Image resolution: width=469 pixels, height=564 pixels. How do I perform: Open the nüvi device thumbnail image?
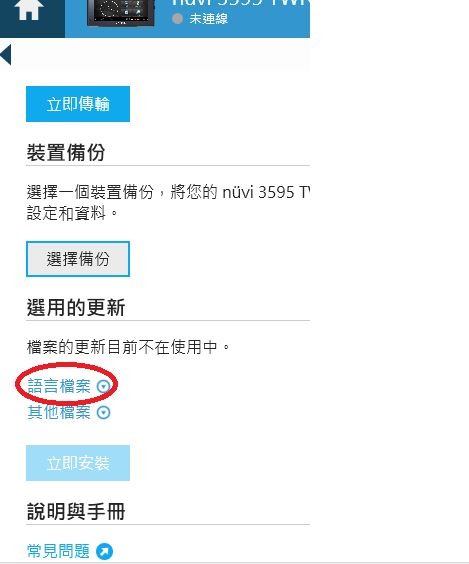[x=121, y=13]
